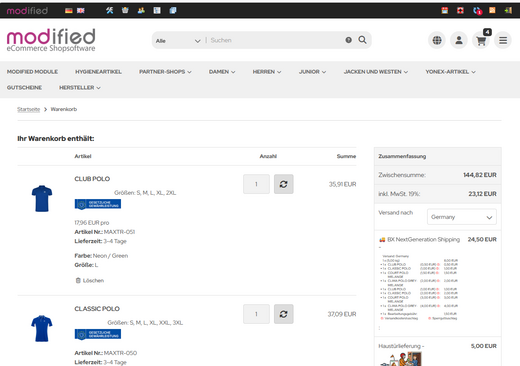520x366 pixels.
Task: Expand JACKEN UND WESTEN menu
Action: 376,72
